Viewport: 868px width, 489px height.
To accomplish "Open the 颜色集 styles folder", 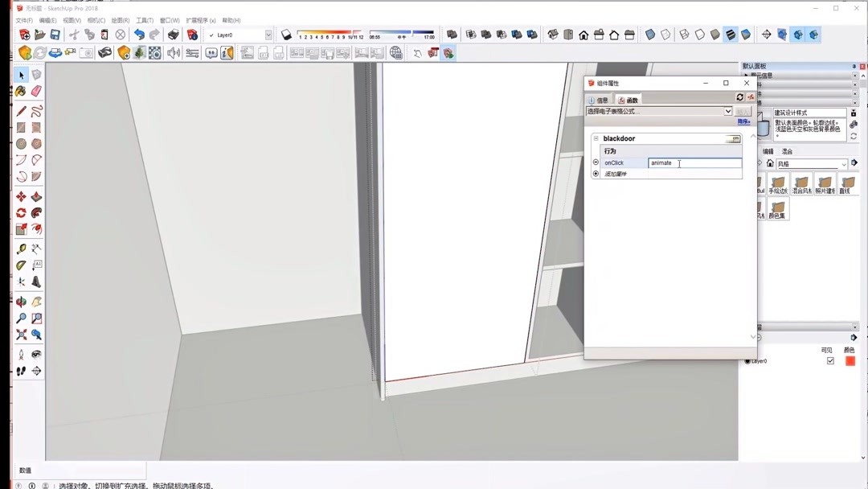I will pyautogui.click(x=778, y=208).
